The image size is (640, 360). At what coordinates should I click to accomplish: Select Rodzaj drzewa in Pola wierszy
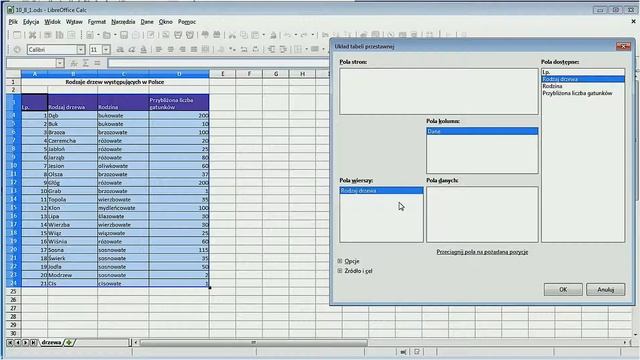pyautogui.click(x=381, y=191)
